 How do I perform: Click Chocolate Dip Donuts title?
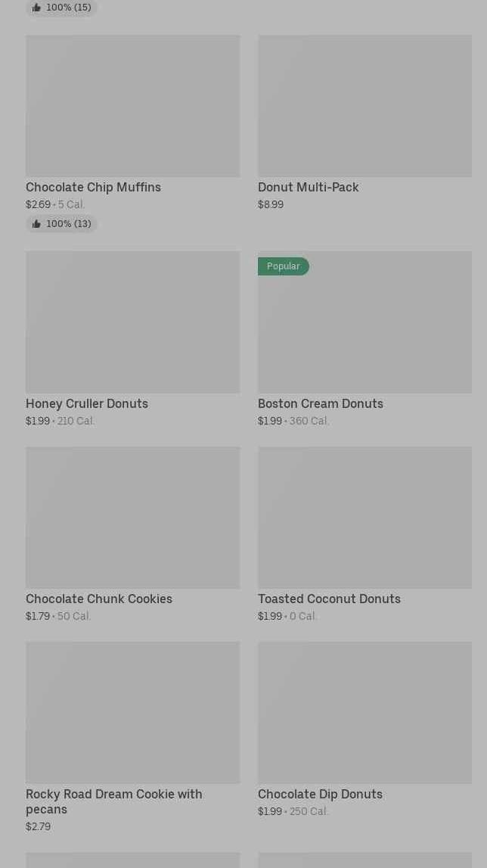[x=320, y=794]
